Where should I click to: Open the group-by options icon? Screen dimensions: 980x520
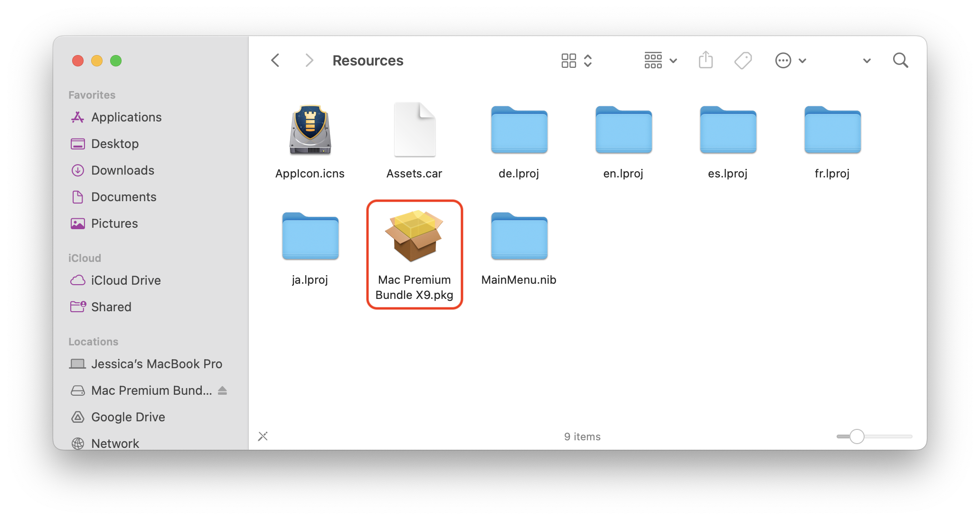[x=653, y=60]
